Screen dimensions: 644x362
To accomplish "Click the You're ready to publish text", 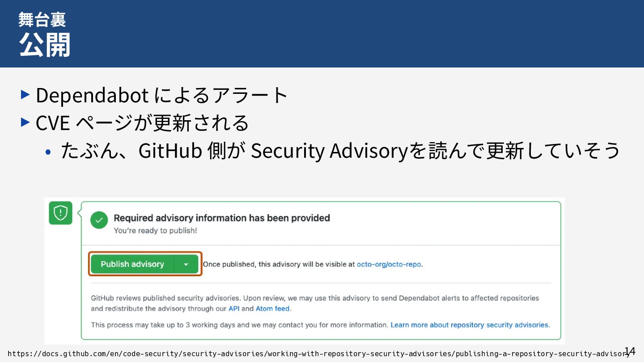I will coord(155,231).
